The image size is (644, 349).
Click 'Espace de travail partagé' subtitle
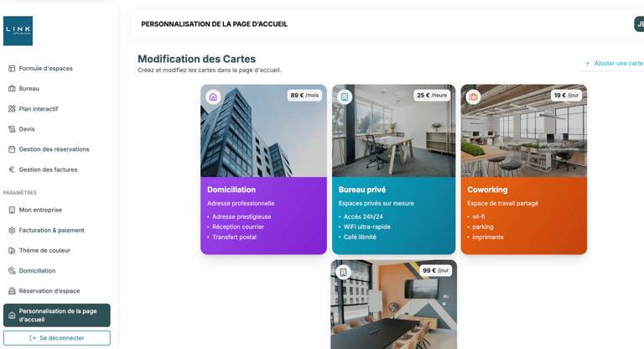point(502,203)
